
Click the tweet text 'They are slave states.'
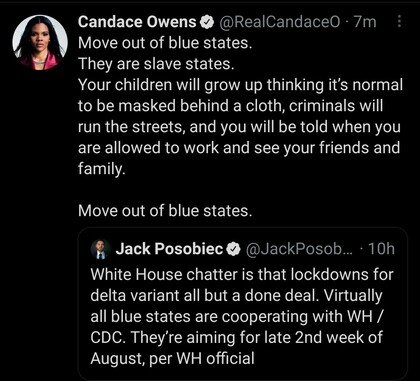click(x=156, y=64)
